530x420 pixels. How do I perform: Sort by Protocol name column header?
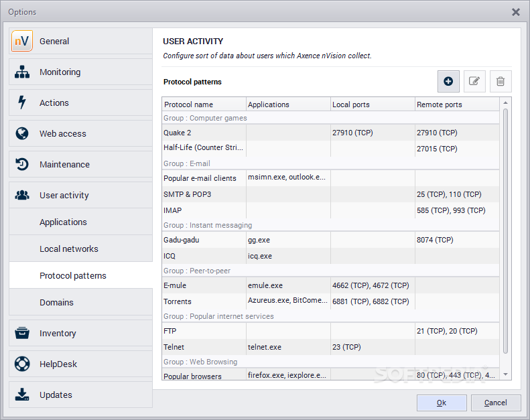pos(204,104)
